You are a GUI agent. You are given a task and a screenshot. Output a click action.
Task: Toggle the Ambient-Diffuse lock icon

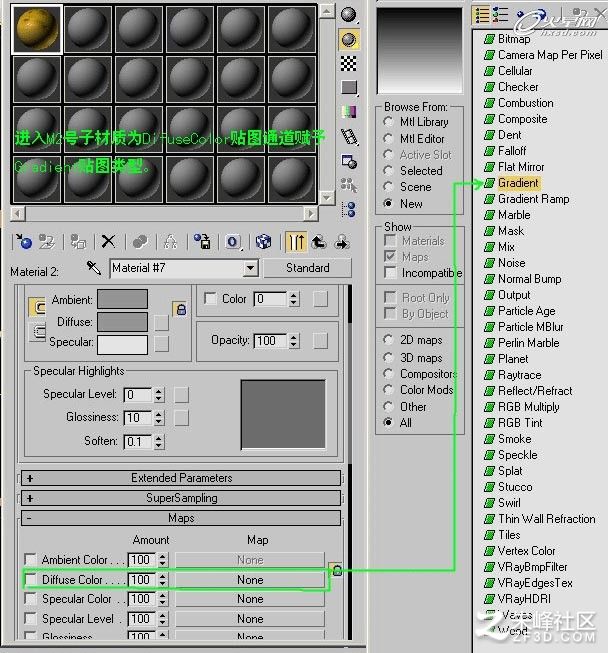click(x=180, y=309)
